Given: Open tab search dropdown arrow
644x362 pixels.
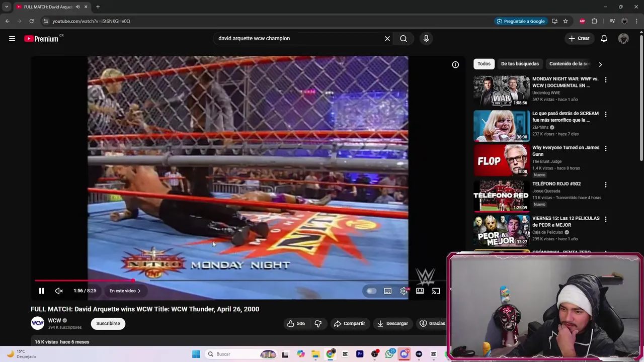Looking at the screenshot, I should click(7, 7).
